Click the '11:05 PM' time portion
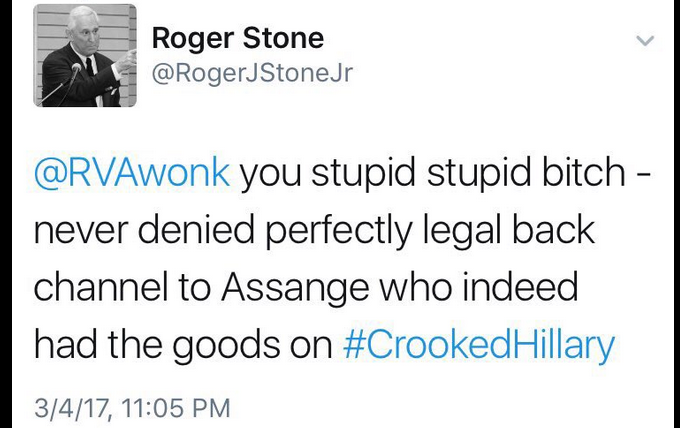 pyautogui.click(x=176, y=408)
